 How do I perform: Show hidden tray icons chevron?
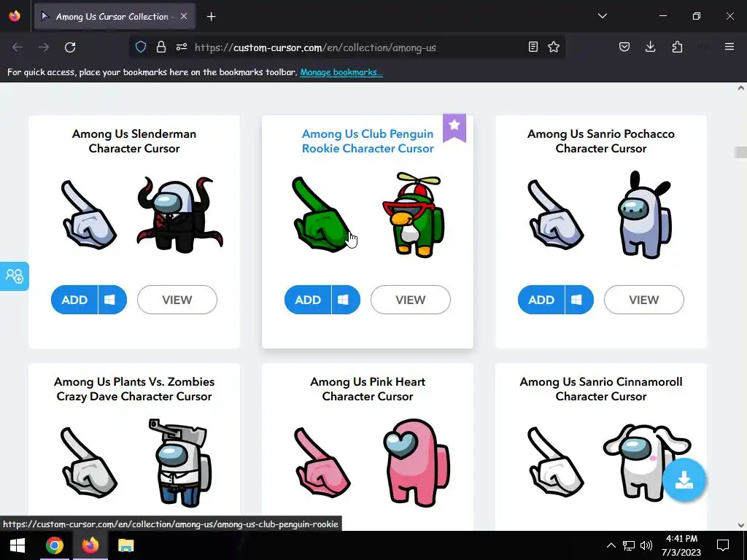[611, 545]
